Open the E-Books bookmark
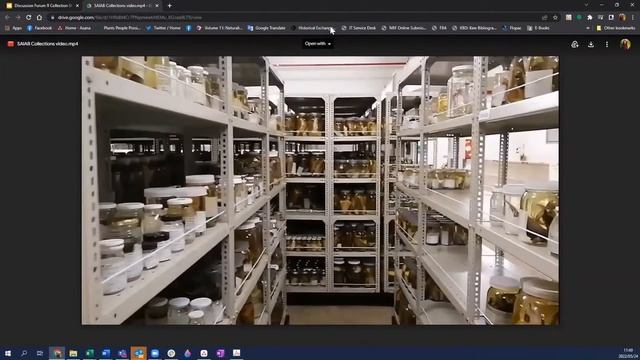The image size is (640, 360). 538,28
